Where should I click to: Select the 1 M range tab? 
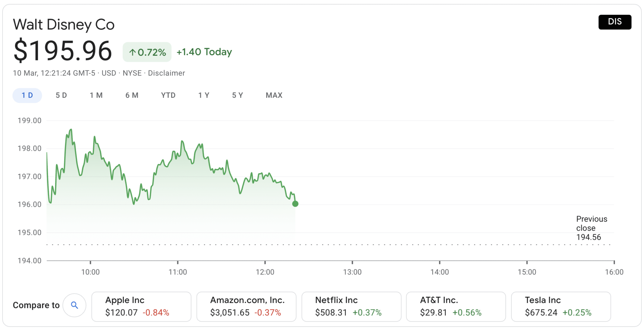96,95
